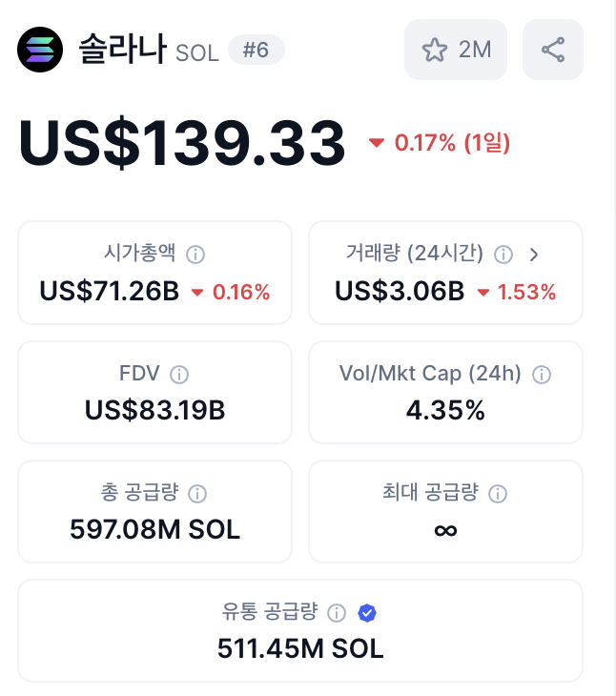Open the FDV US$83.19B card

(154, 392)
